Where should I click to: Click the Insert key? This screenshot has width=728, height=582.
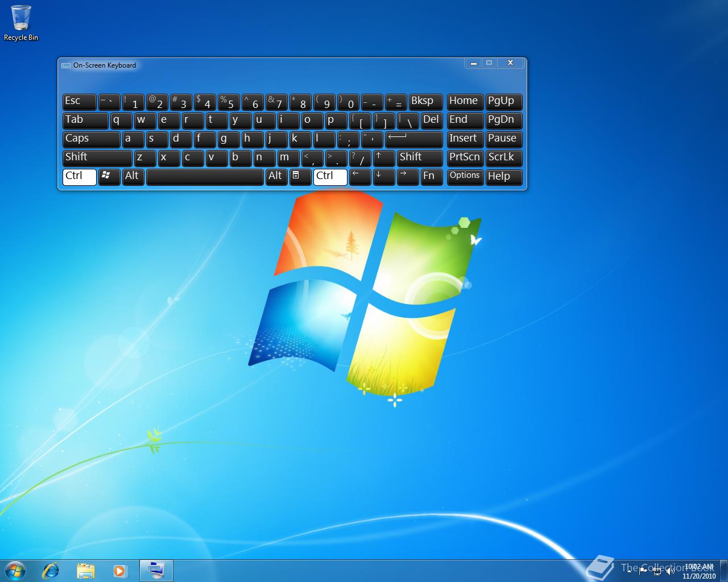point(465,139)
